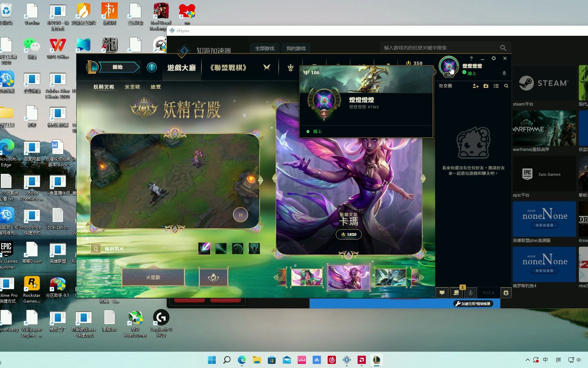
Task: Open File Explorer from the taskbar
Action: (257, 360)
